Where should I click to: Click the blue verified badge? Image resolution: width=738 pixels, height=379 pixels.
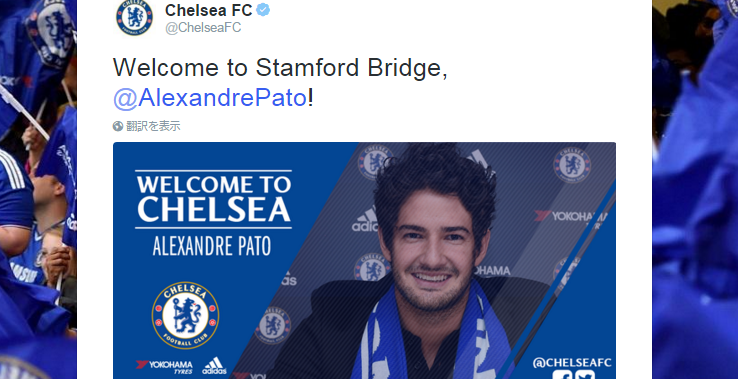point(263,10)
